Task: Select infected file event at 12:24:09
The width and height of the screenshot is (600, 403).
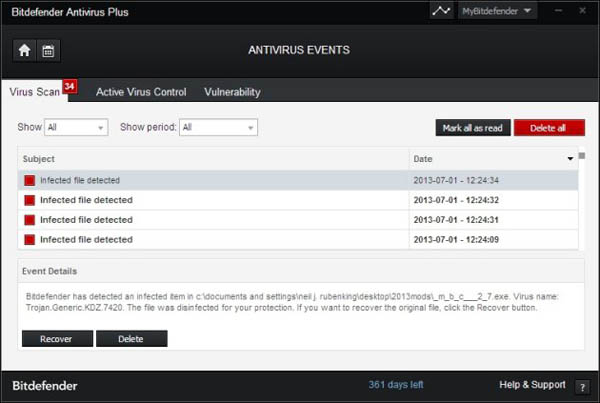Action: (298, 240)
